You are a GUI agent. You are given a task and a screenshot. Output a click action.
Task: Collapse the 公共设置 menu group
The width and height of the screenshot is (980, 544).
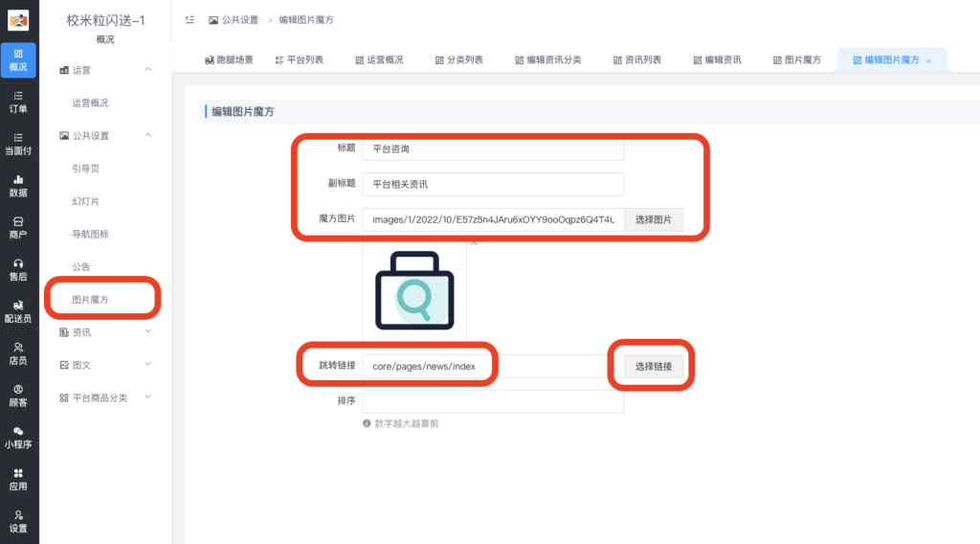click(148, 135)
